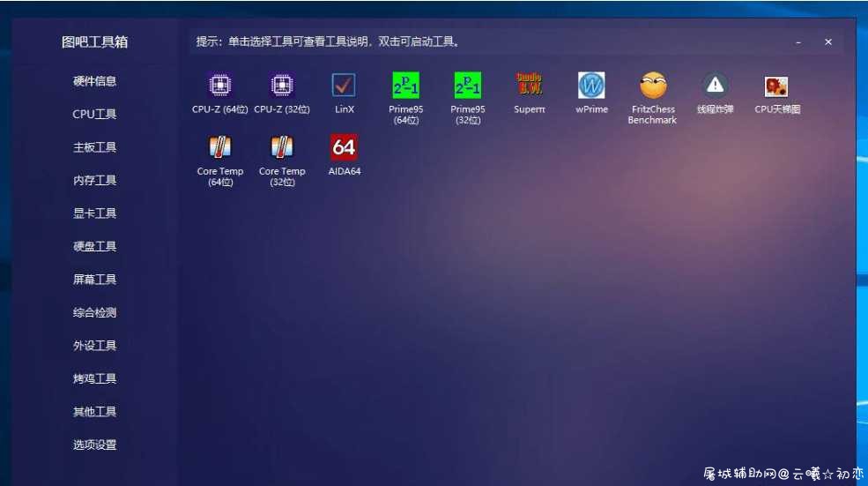Click the 提示 hint text bar
The width and height of the screenshot is (868, 486).
[328, 41]
